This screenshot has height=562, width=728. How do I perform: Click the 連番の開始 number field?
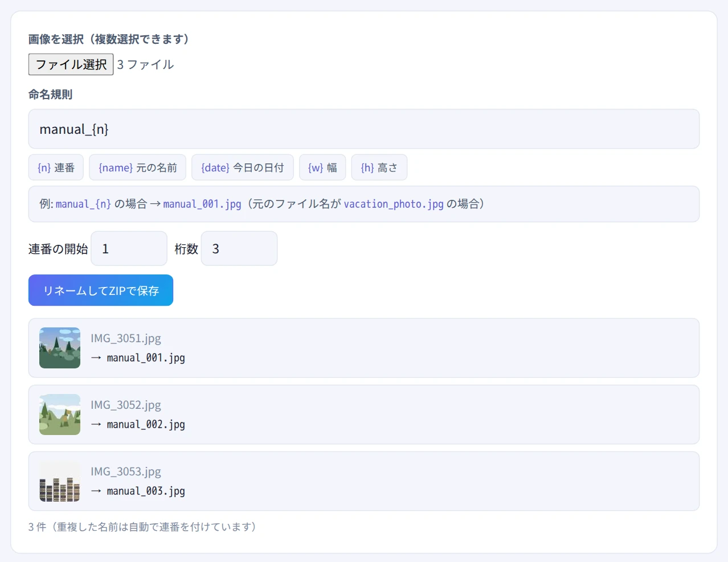pos(129,248)
